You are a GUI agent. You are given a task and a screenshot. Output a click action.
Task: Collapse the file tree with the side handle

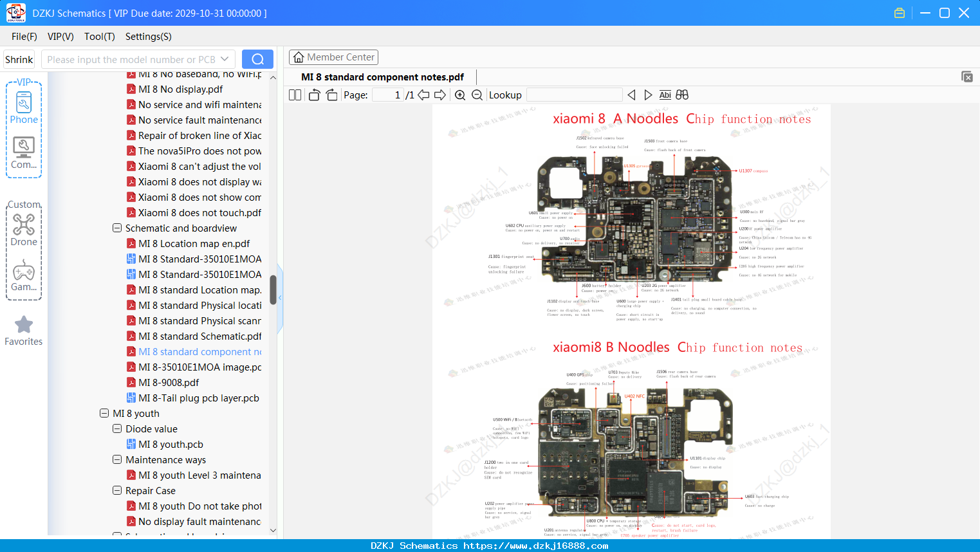click(x=280, y=299)
